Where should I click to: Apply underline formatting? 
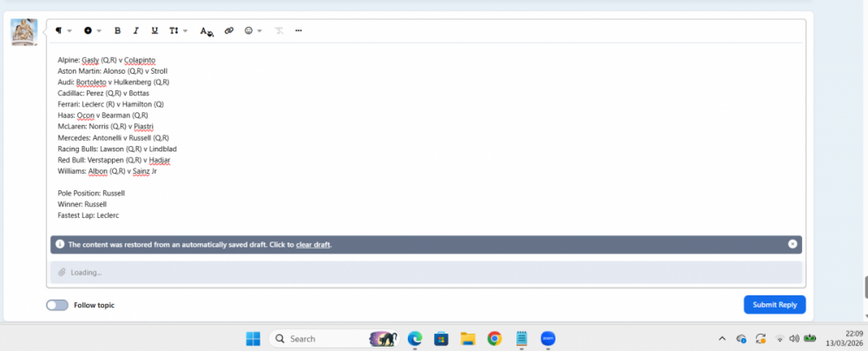[x=155, y=30]
